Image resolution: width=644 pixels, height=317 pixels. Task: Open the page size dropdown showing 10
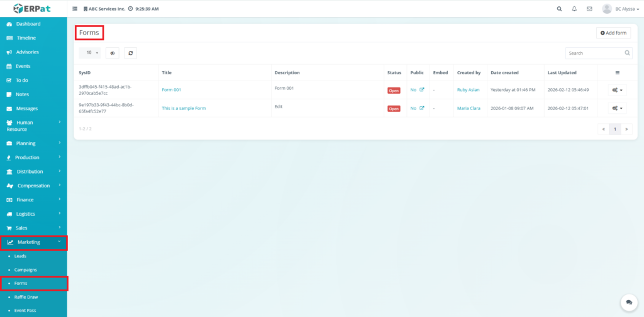point(89,53)
